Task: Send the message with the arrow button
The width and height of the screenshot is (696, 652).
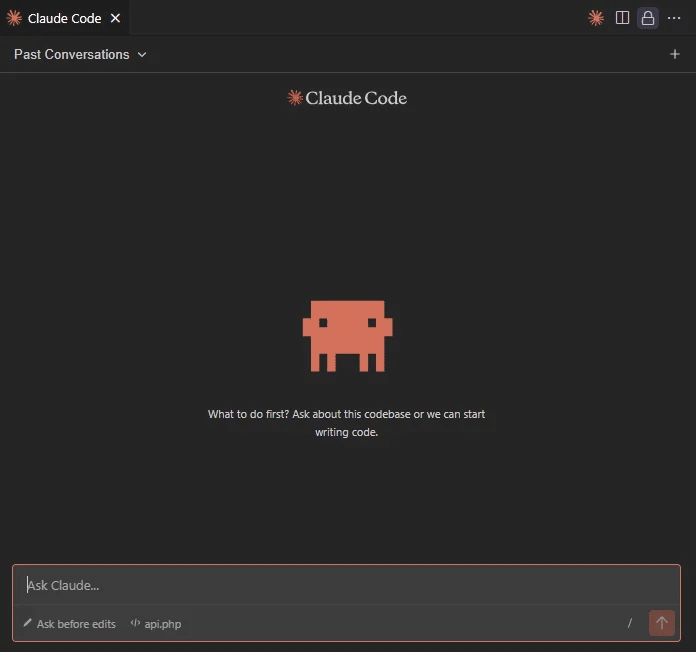Action: pyautogui.click(x=661, y=623)
